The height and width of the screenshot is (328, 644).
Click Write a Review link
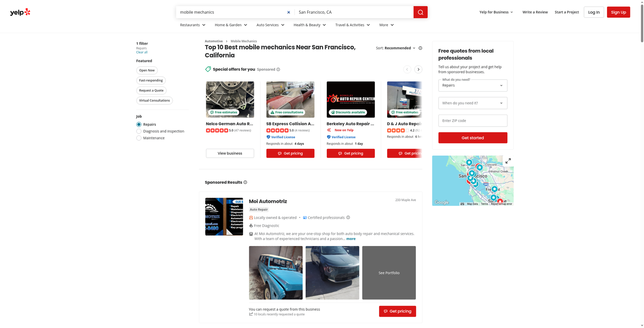535,12
